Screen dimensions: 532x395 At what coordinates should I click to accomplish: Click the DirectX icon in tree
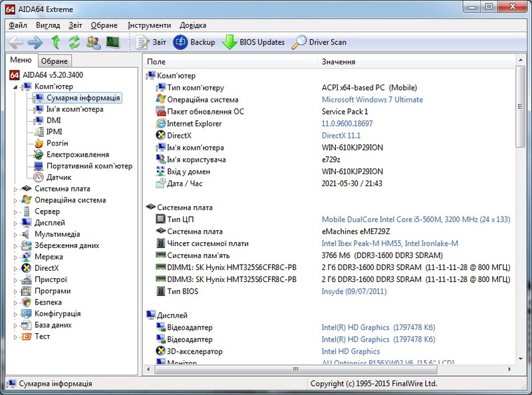tap(27, 268)
